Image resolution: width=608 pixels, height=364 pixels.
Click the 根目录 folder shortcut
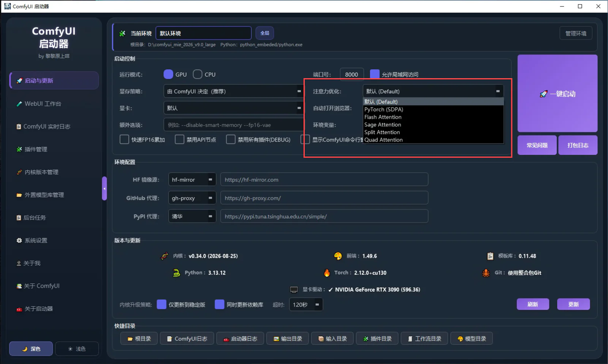(139, 339)
